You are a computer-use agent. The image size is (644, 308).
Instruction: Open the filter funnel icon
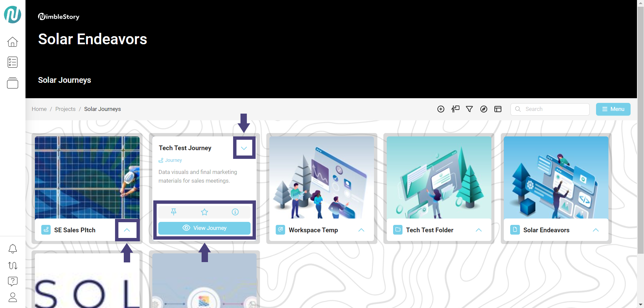pos(469,109)
